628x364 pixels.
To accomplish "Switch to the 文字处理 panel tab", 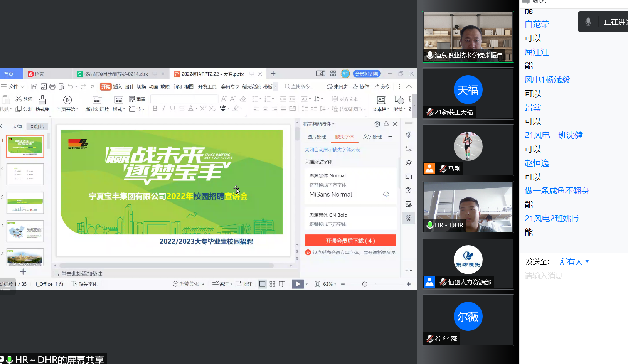I will pos(372,137).
